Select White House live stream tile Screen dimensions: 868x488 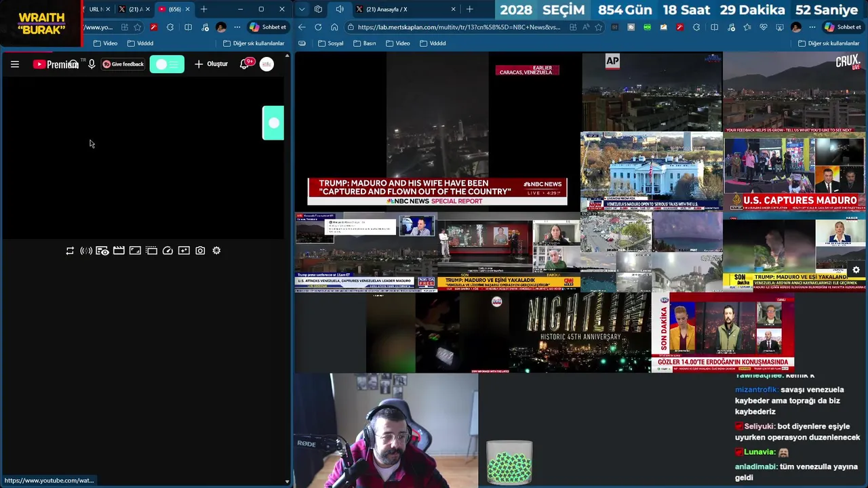pos(652,171)
